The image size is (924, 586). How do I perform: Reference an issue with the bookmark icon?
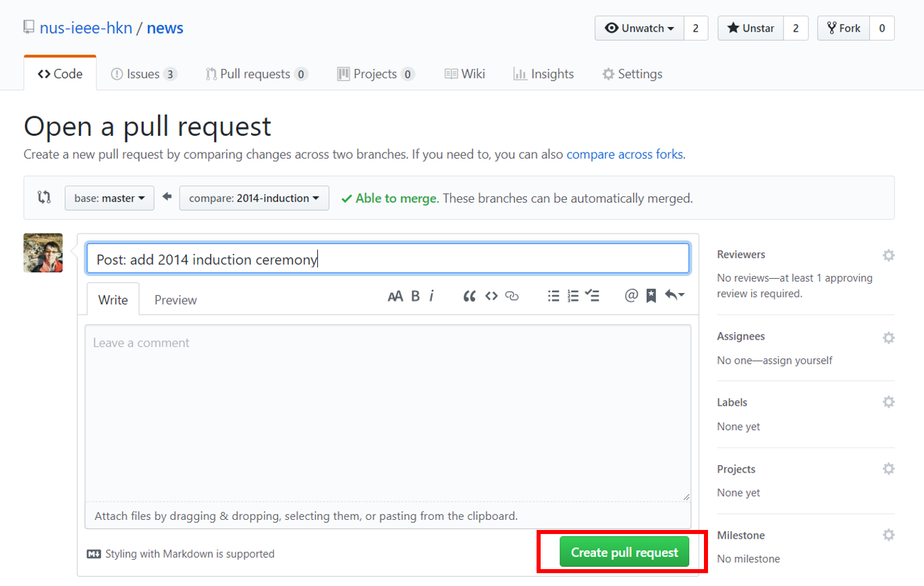pyautogui.click(x=651, y=296)
